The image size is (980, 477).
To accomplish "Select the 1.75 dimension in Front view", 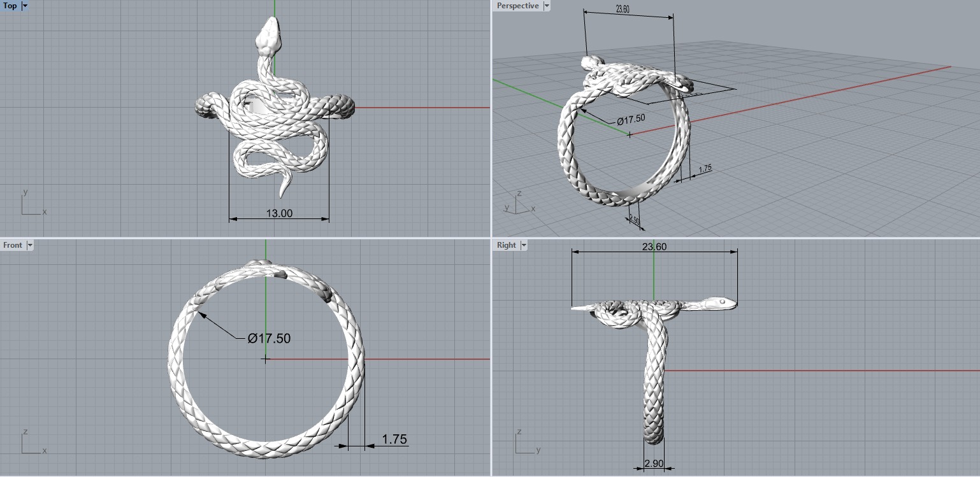I will pyautogui.click(x=394, y=439).
